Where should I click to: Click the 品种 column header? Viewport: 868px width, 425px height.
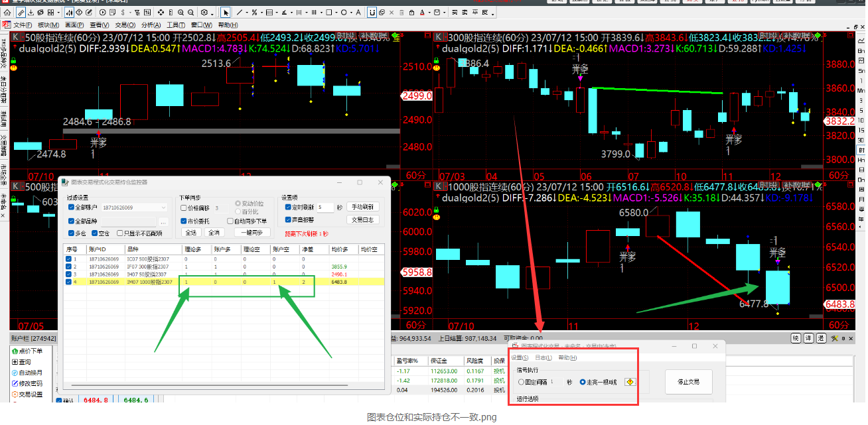(x=152, y=249)
